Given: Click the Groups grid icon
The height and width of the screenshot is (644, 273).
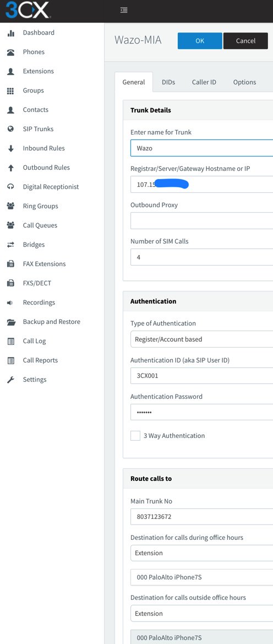Looking at the screenshot, I should 11,91.
